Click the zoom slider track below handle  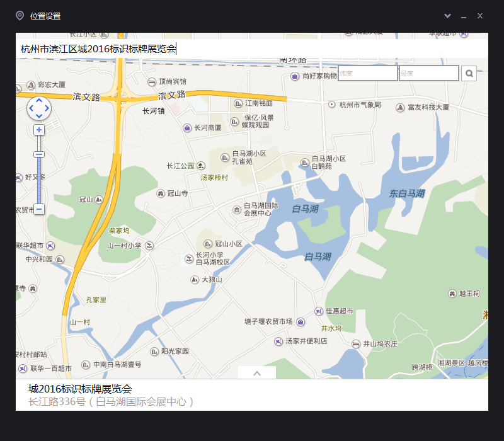point(39,180)
